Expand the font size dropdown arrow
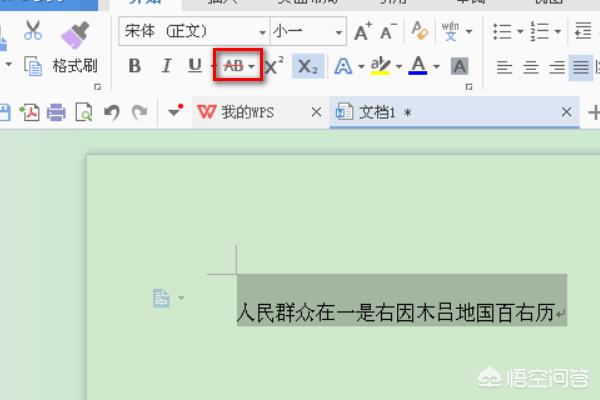 point(339,33)
